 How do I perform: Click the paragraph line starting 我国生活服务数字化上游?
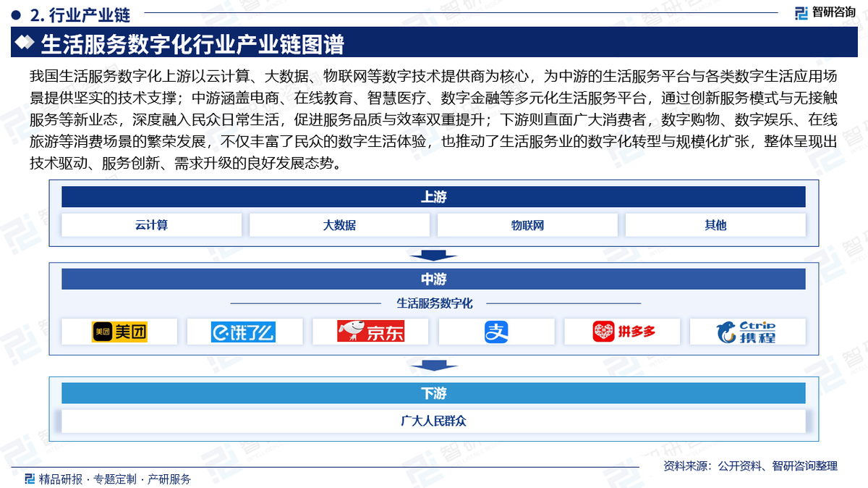click(433, 75)
